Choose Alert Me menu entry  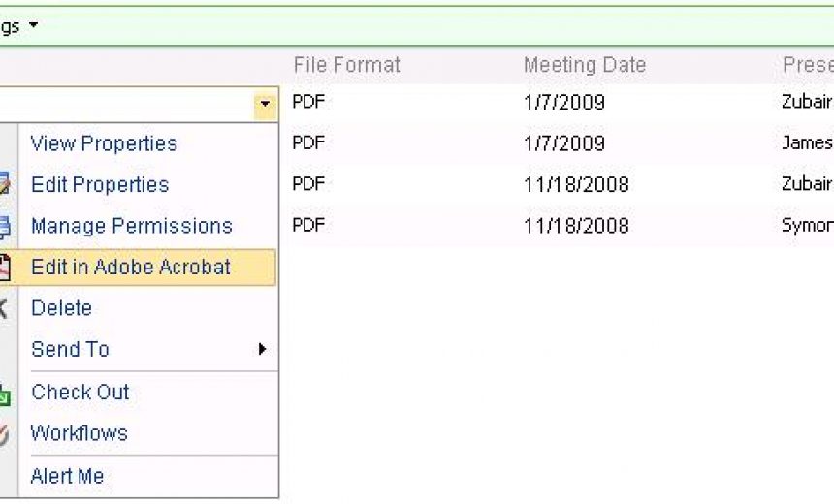pos(67,476)
